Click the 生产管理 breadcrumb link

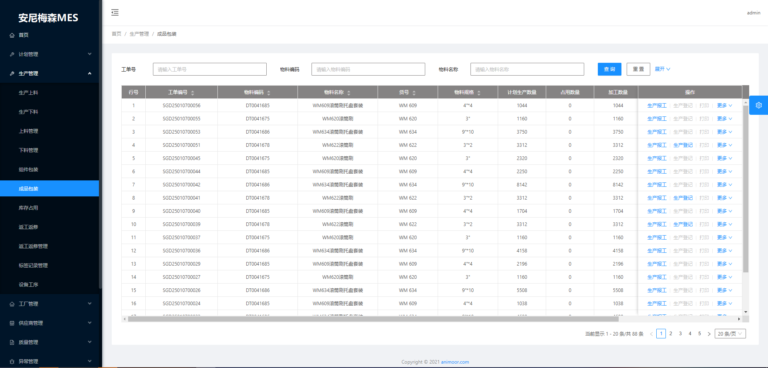pos(139,34)
